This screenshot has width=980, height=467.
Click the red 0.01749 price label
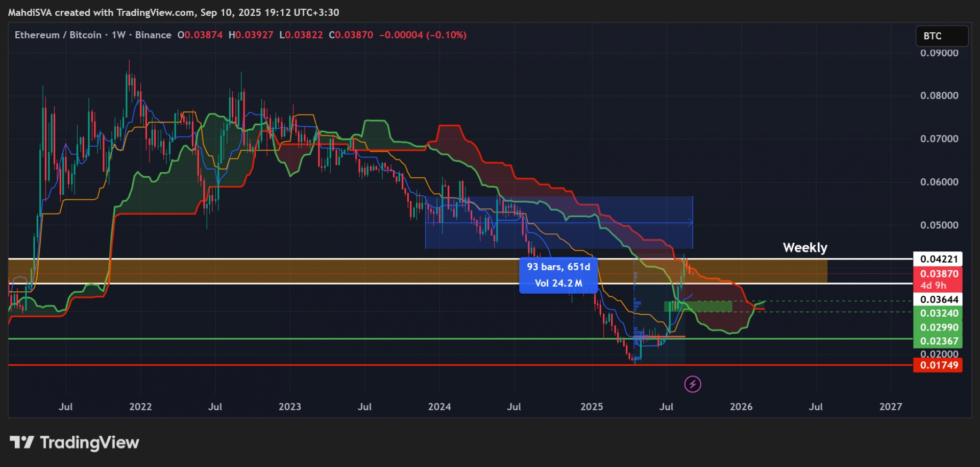pos(939,365)
